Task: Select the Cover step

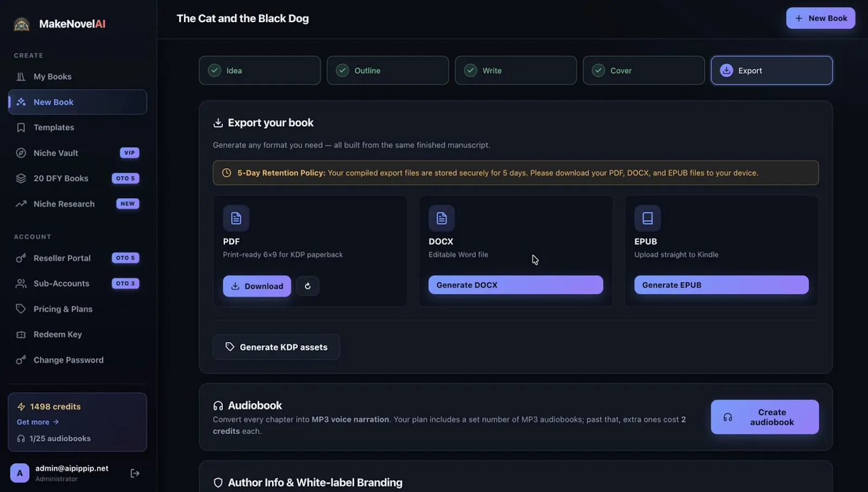Action: click(x=644, y=71)
